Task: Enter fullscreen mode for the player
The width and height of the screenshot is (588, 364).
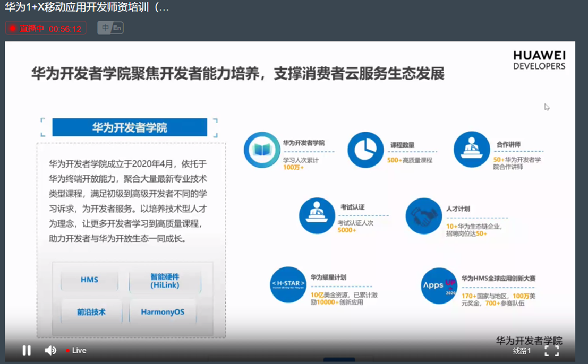Action: [552, 351]
